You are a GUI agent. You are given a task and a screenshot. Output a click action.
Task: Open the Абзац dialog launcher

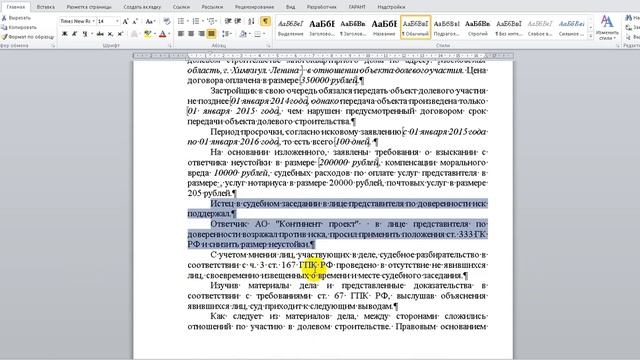point(269,46)
